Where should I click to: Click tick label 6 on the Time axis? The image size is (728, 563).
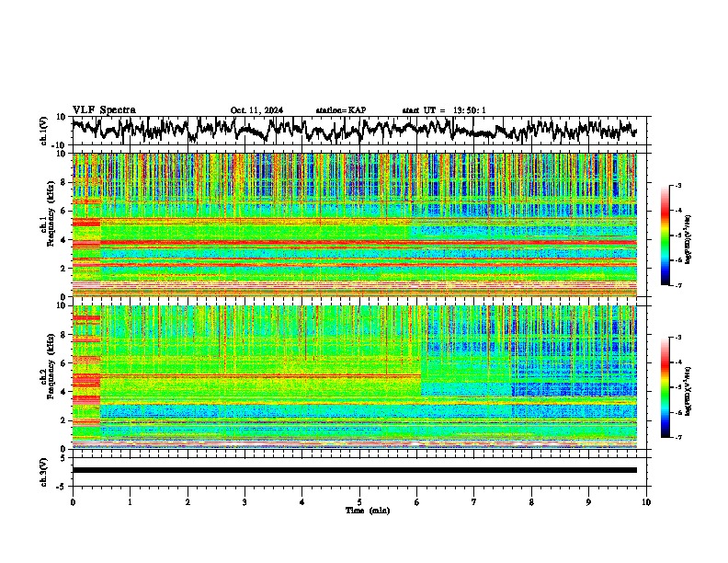pyautogui.click(x=416, y=502)
